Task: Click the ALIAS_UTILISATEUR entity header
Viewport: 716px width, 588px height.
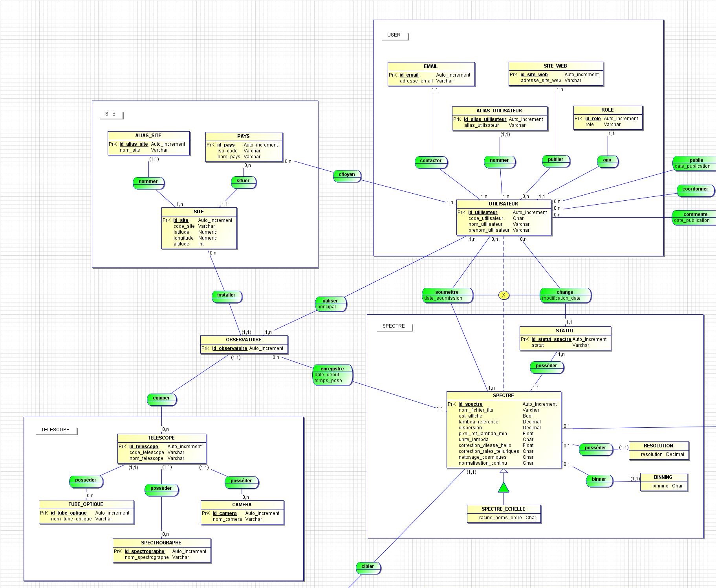Action: [499, 111]
